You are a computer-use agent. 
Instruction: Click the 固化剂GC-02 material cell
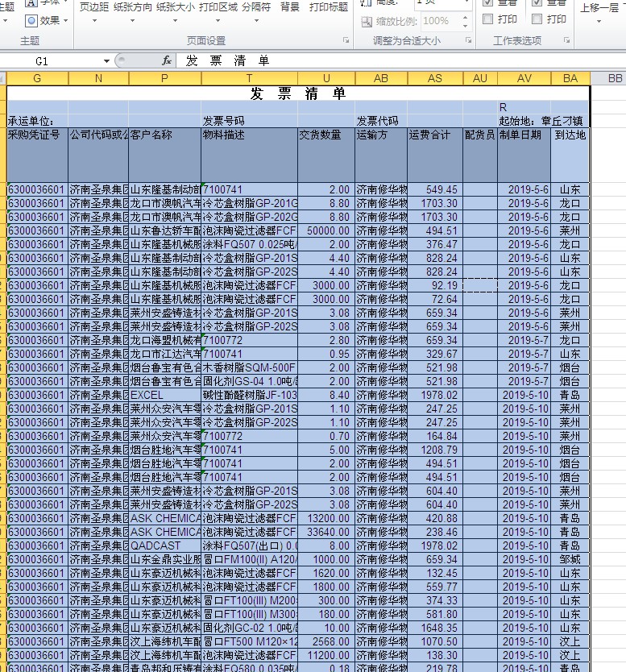250,628
